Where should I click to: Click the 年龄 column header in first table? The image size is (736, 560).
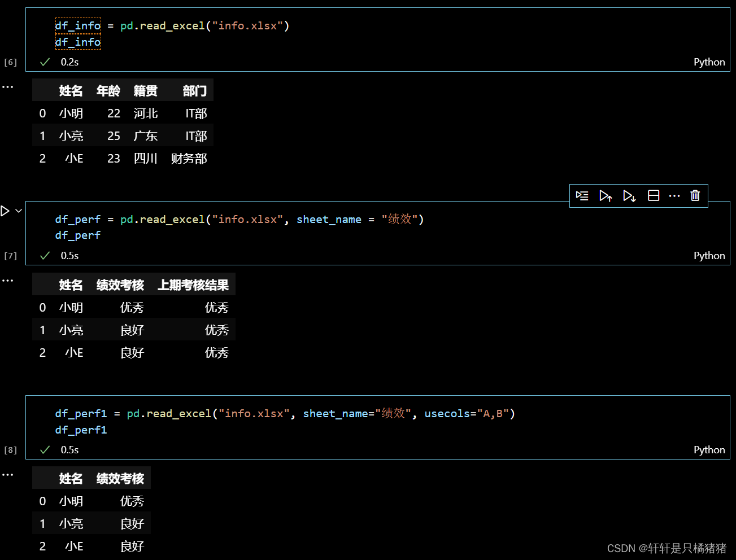click(108, 91)
